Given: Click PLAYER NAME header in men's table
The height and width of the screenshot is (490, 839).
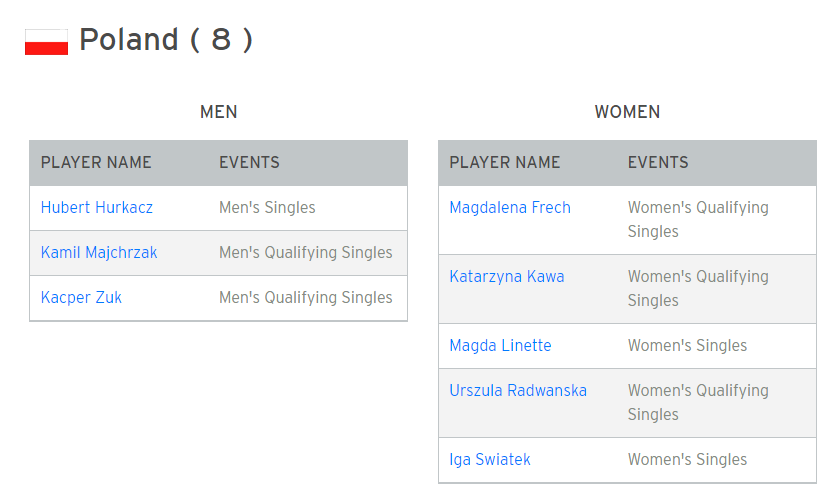Looking at the screenshot, I should click(96, 163).
